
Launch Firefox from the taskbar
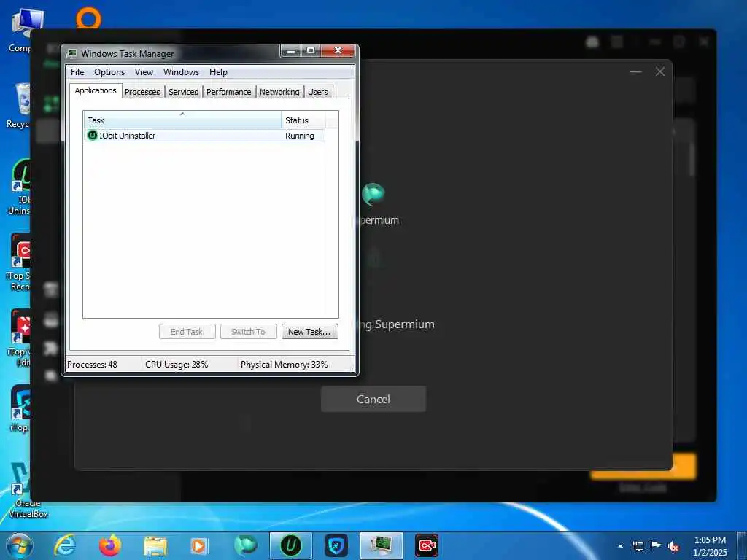point(110,545)
